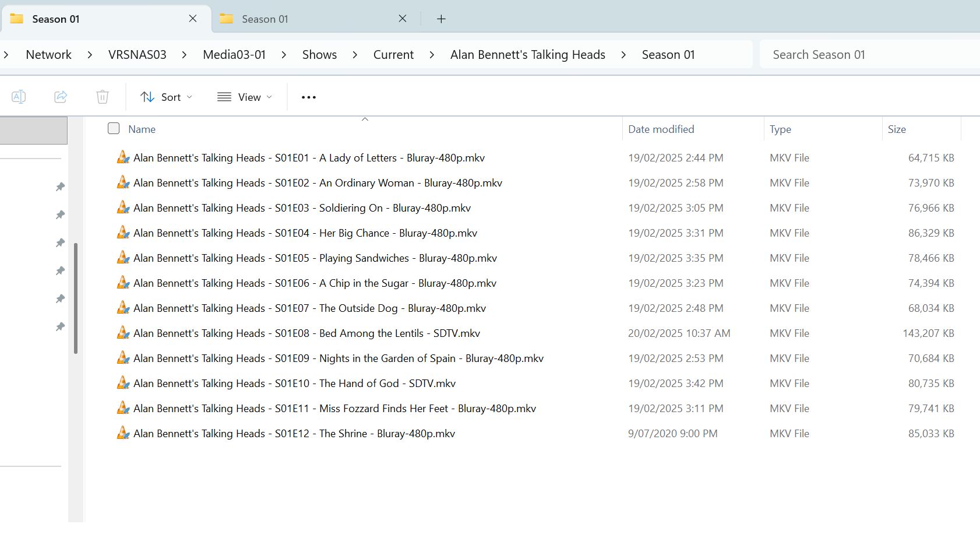Expand chevron after Shows in breadcrumb
The width and height of the screenshot is (980, 545).
pos(355,55)
